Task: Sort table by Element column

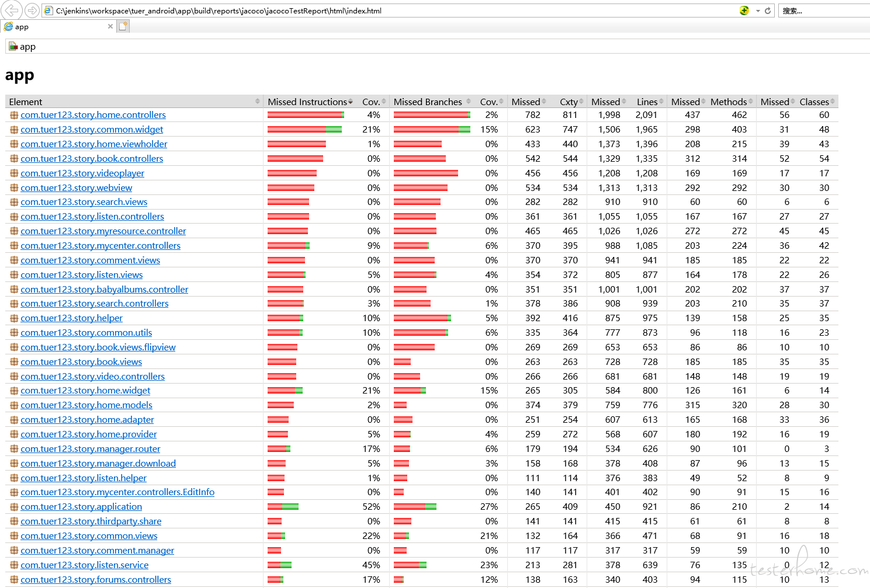Action: pyautogui.click(x=134, y=102)
